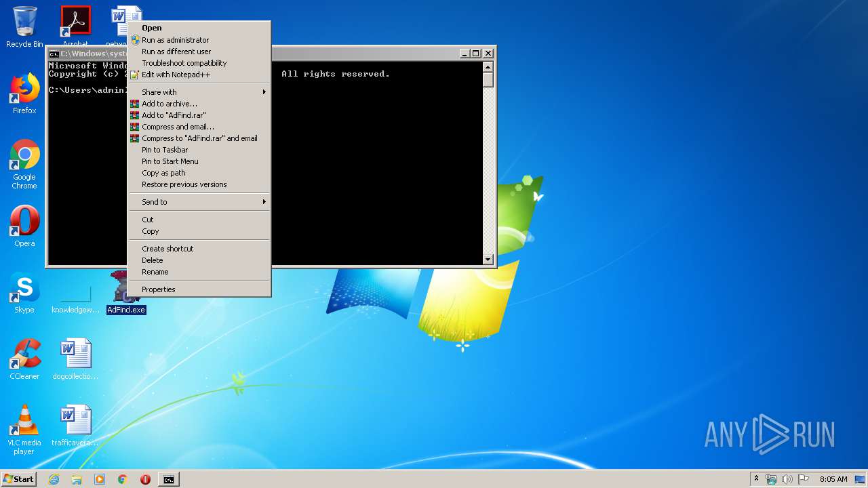Launch CCleaner desktop shortcut

pos(24,359)
